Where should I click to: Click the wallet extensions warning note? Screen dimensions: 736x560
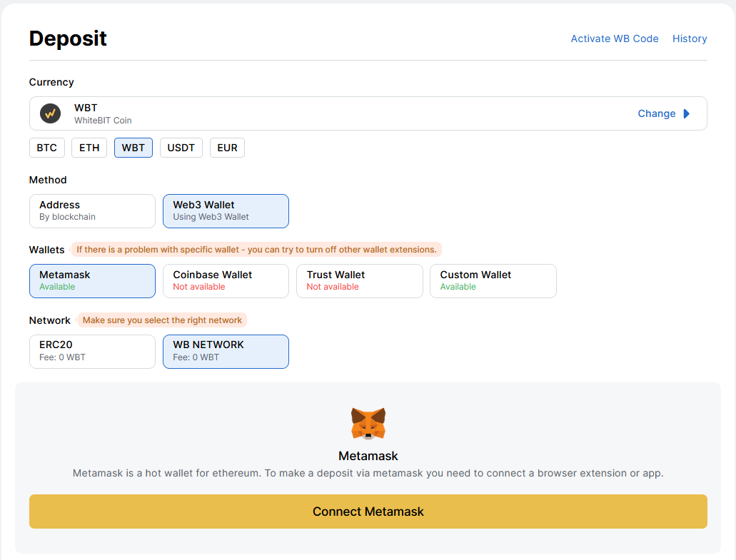[256, 250]
